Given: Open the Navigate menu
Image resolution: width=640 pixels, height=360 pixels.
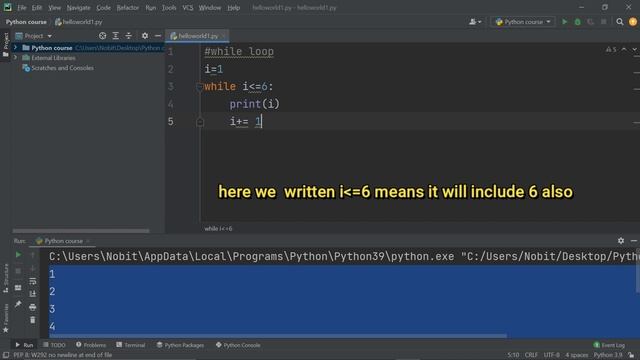Looking at the screenshot, I should (78, 7).
